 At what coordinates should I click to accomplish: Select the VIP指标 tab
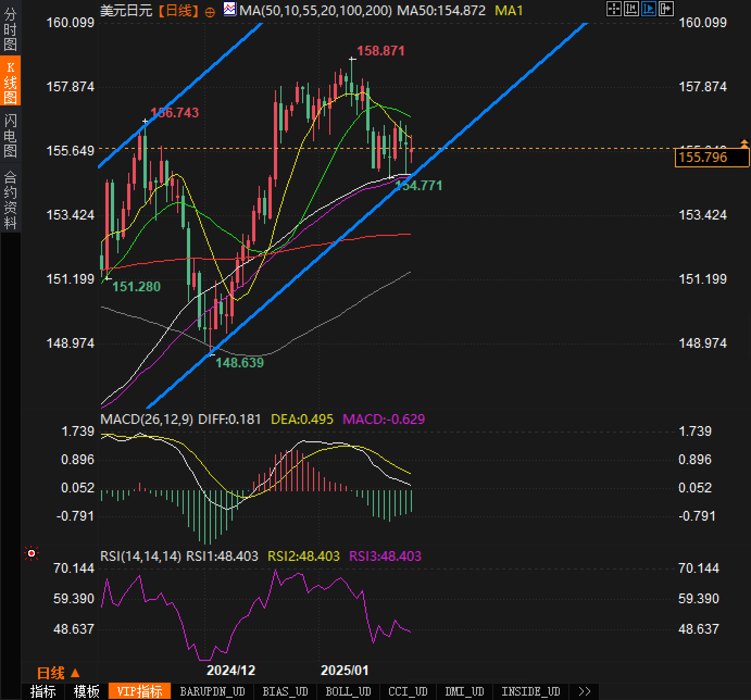140,691
